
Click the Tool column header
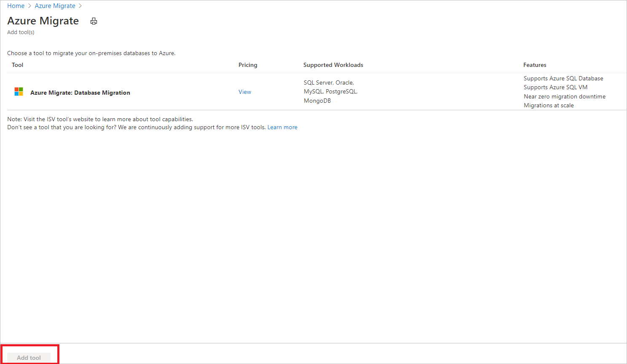tap(18, 65)
